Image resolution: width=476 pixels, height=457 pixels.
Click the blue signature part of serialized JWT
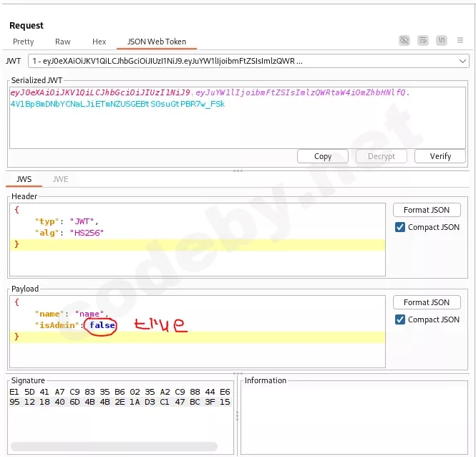118,105
